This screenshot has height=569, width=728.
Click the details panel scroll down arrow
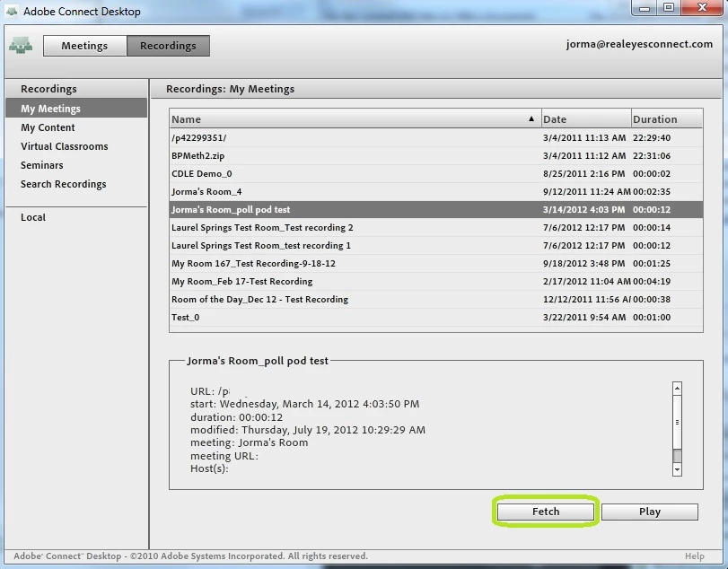(677, 469)
